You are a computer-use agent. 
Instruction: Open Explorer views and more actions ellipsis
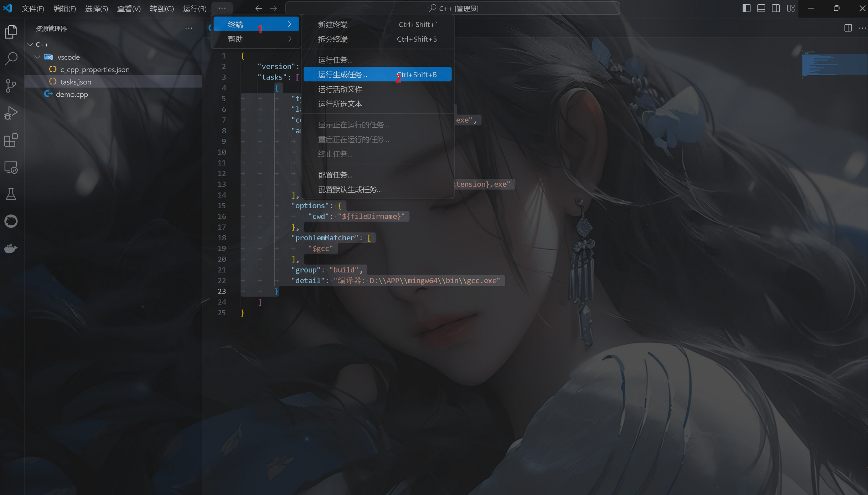point(189,28)
